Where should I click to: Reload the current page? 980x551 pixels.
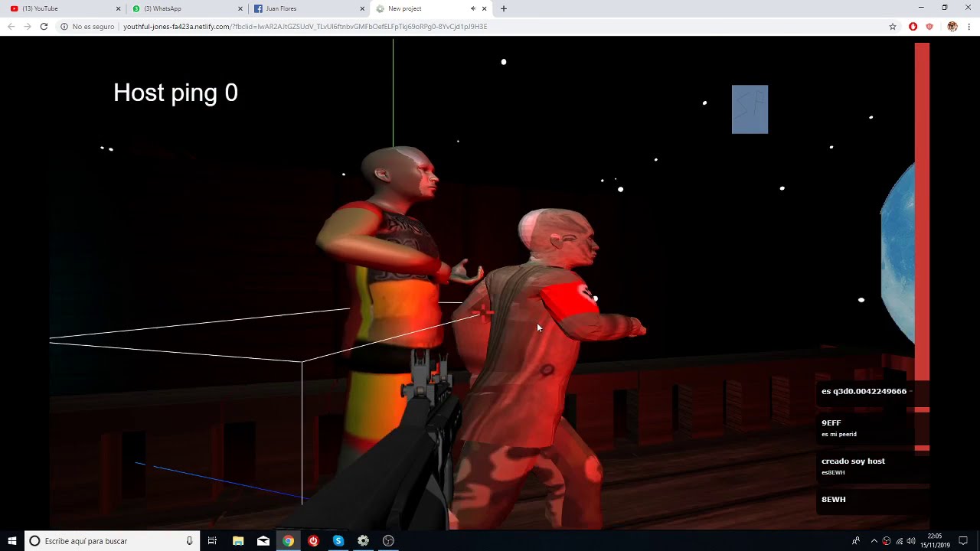[x=44, y=26]
